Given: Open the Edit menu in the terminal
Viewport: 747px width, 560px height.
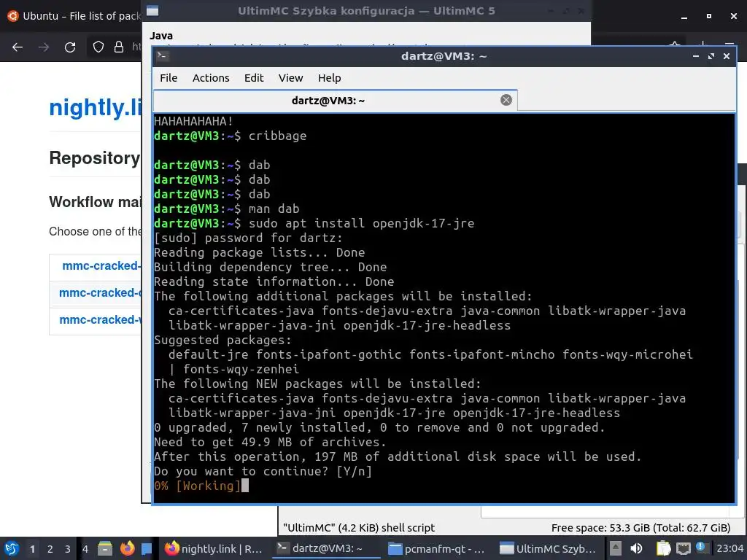Looking at the screenshot, I should [x=253, y=77].
